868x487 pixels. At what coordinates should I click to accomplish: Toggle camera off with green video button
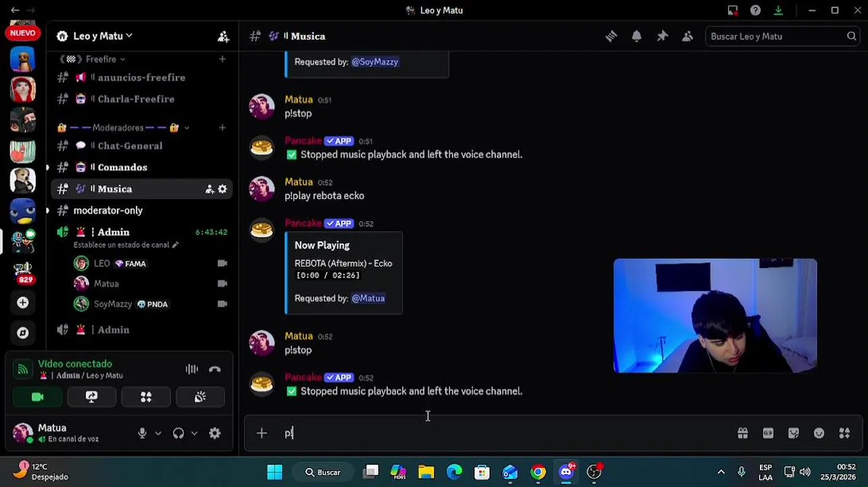click(37, 397)
